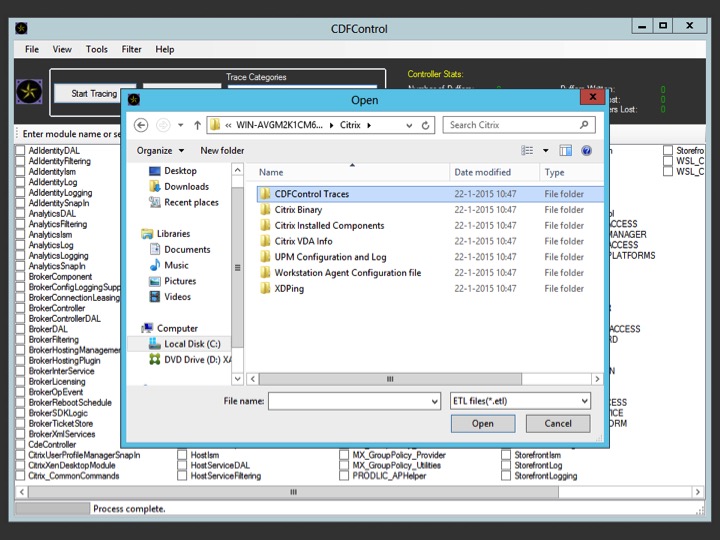Screen dimensions: 720x540
Task: Check the PRODLIC_APHelper checkbox
Action: coord(344,476)
